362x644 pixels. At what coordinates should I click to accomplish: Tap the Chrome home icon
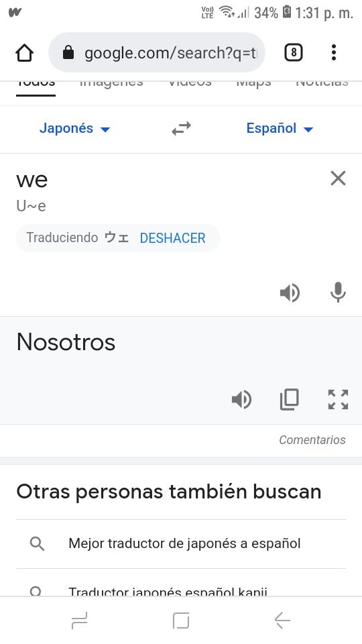tap(24, 52)
